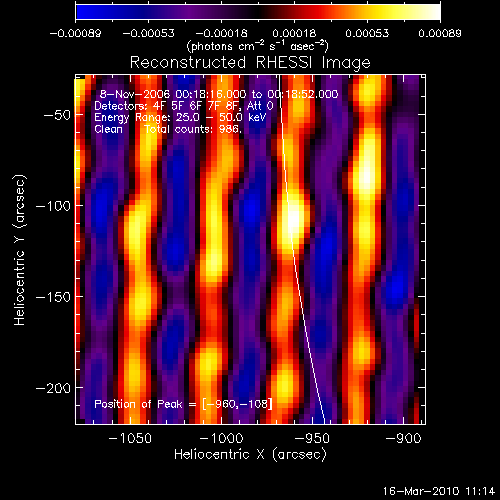The height and width of the screenshot is (500, 500).
Task: Select the Position of Peak text label
Action: click(x=138, y=404)
